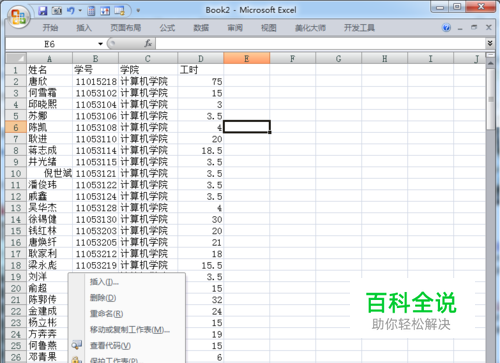The width and height of the screenshot is (500, 363).
Task: Select column A header
Action: tap(49, 59)
